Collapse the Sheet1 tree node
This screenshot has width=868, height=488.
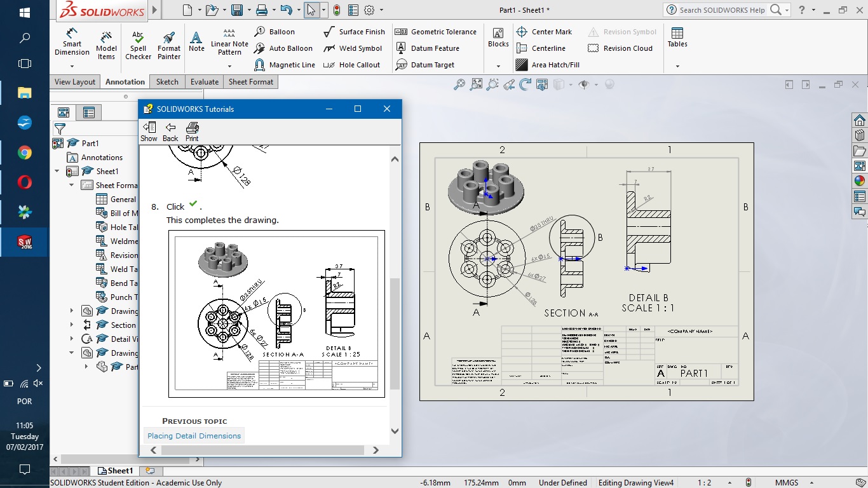(x=57, y=171)
